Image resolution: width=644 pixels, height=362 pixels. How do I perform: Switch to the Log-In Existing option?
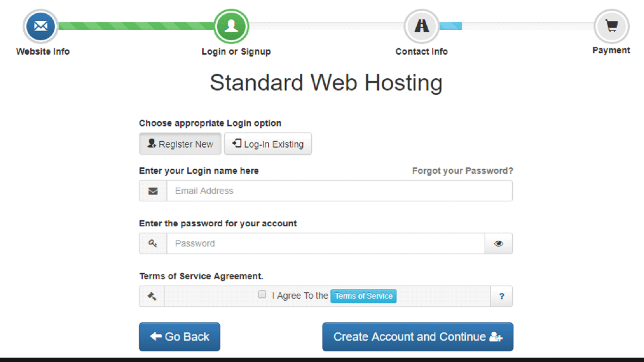(x=268, y=144)
